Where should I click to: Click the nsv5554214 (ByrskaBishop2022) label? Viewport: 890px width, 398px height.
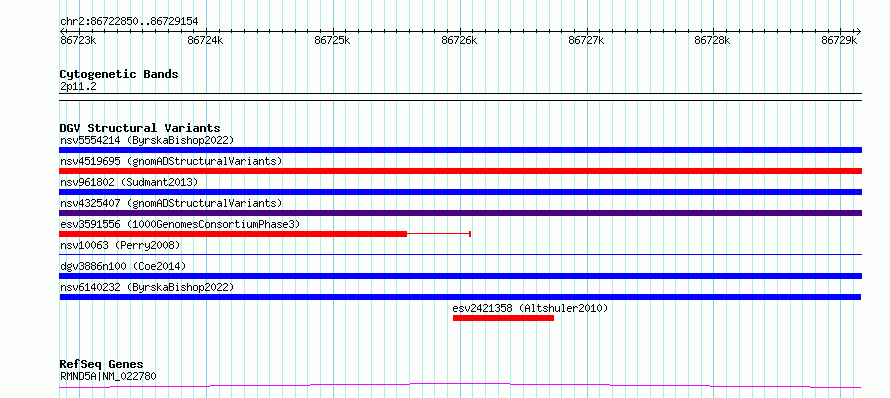(x=147, y=140)
